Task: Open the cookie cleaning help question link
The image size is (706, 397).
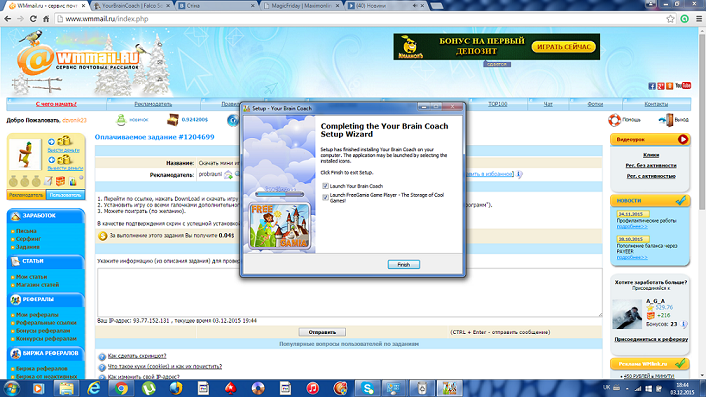Action: pyautogui.click(x=165, y=366)
